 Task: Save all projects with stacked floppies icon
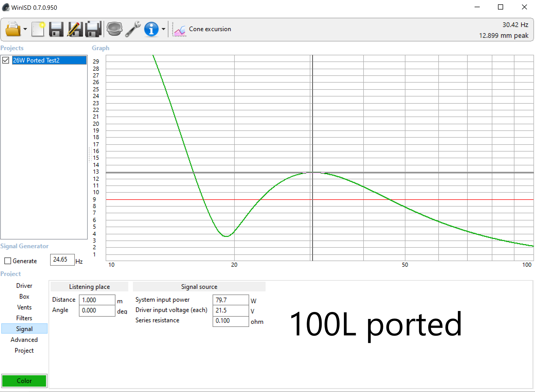click(x=94, y=29)
